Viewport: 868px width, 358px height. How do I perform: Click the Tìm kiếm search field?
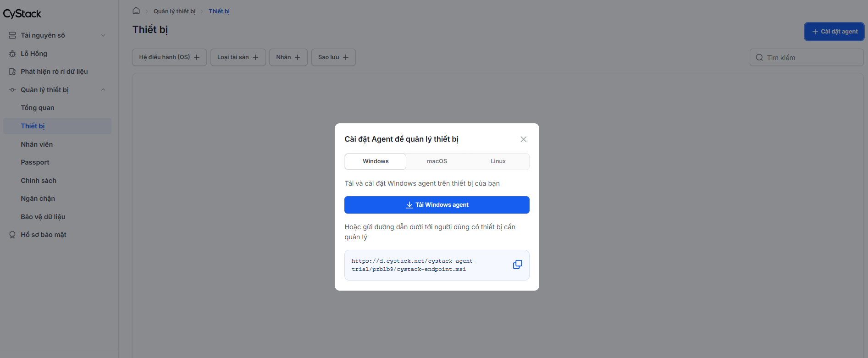[807, 57]
